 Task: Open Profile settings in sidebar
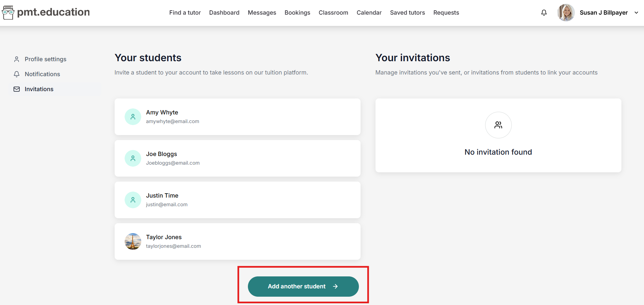[46, 59]
